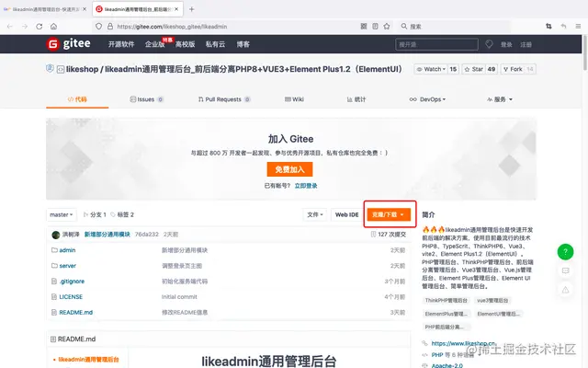Click the green help question-mark button
The height and width of the screenshot is (368, 588).
click(x=566, y=251)
